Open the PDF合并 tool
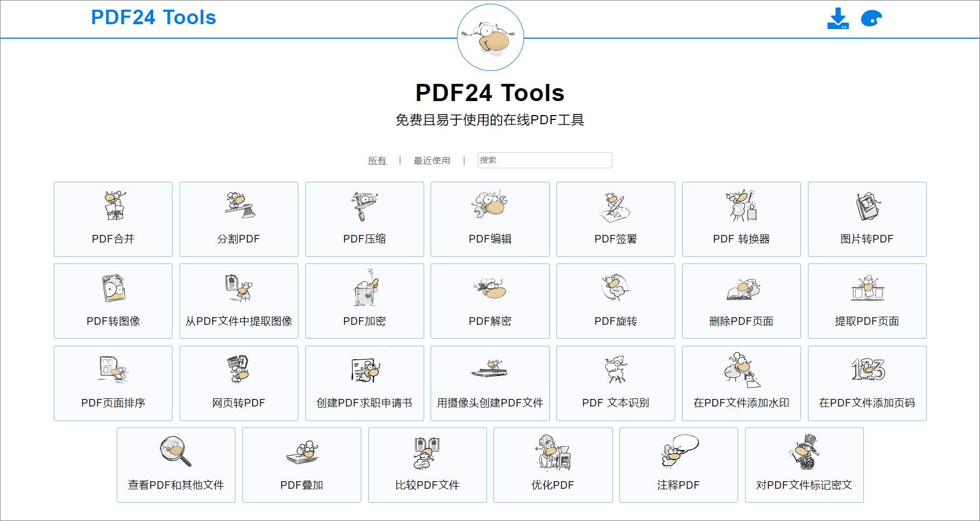The height and width of the screenshot is (521, 980). [112, 219]
